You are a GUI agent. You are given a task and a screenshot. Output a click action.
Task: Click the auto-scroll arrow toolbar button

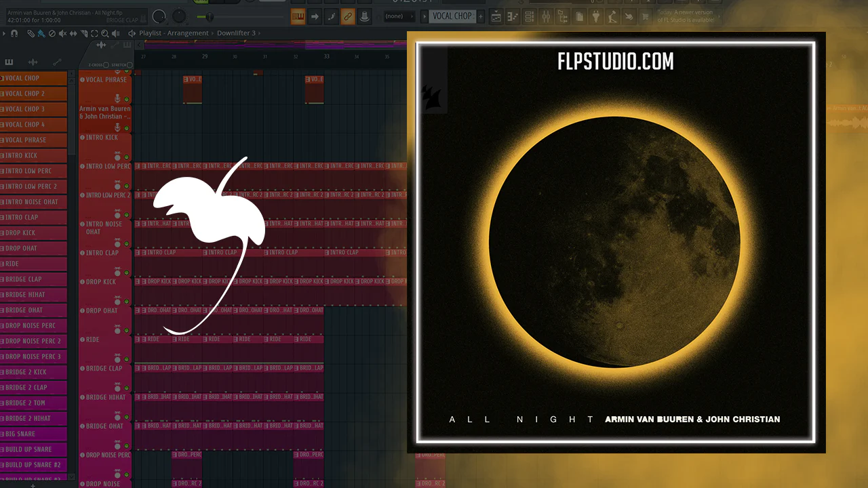tap(315, 16)
